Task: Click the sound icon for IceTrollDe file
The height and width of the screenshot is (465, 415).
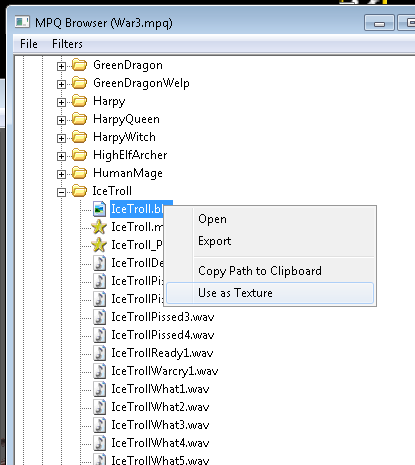Action: click(99, 263)
